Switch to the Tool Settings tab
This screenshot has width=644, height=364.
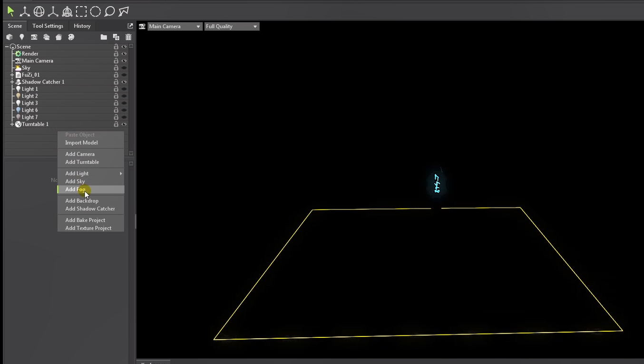(48, 26)
